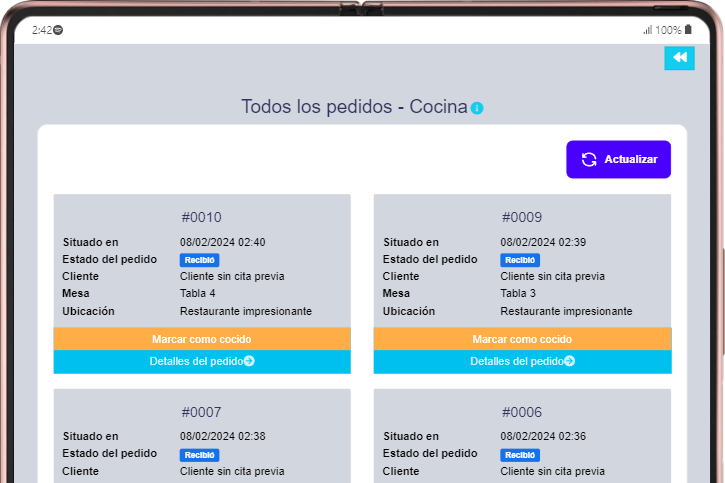
Task: Click the Actualizar refresh button
Action: tap(618, 159)
